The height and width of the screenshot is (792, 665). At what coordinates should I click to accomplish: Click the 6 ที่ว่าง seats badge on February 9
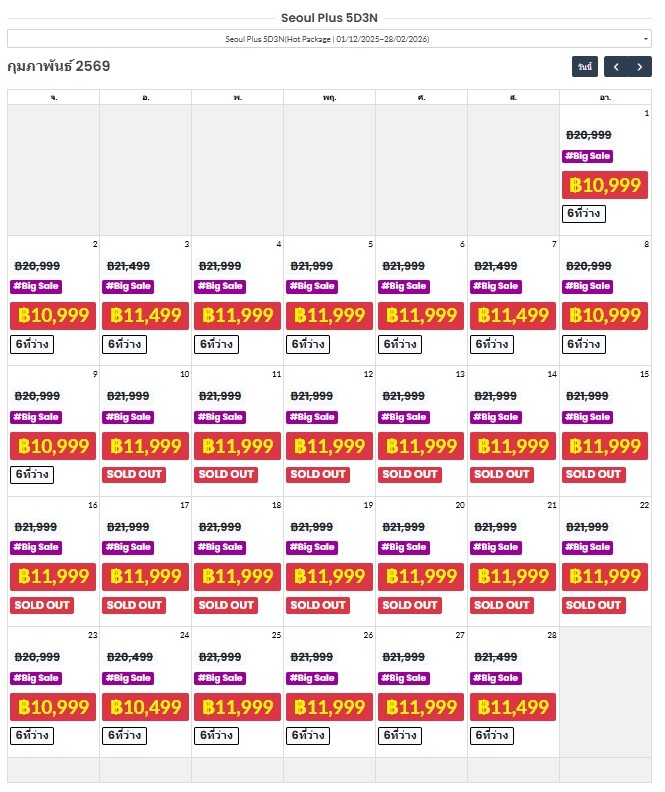pos(32,474)
